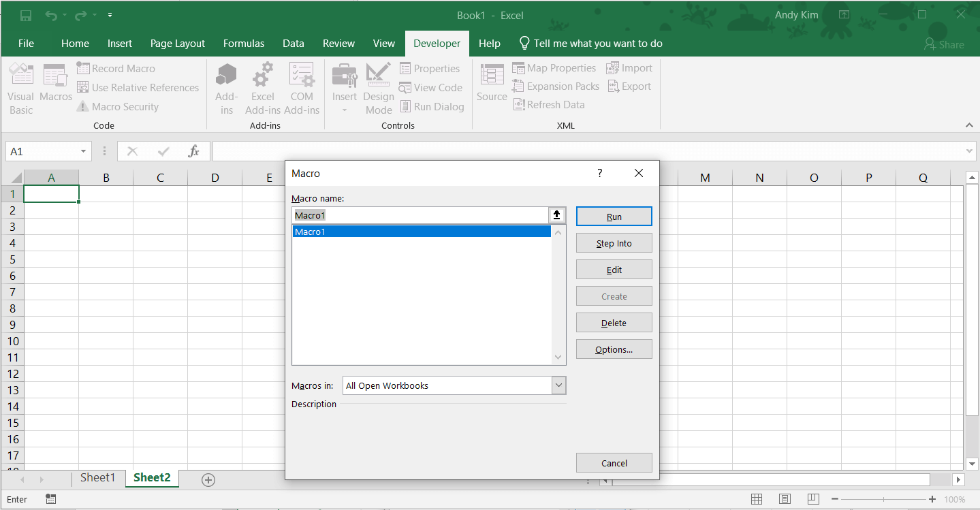
Task: Click the macro recording status bar icon
Action: coord(51,499)
